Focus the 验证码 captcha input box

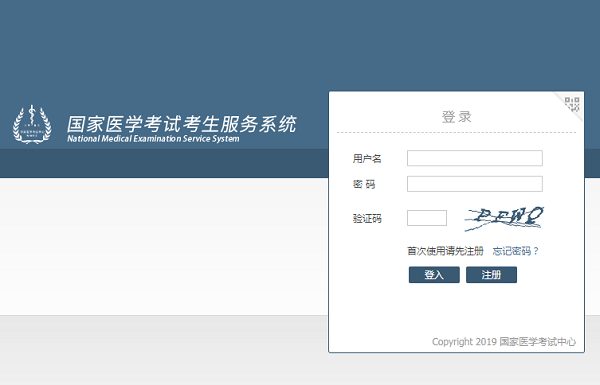coord(427,218)
